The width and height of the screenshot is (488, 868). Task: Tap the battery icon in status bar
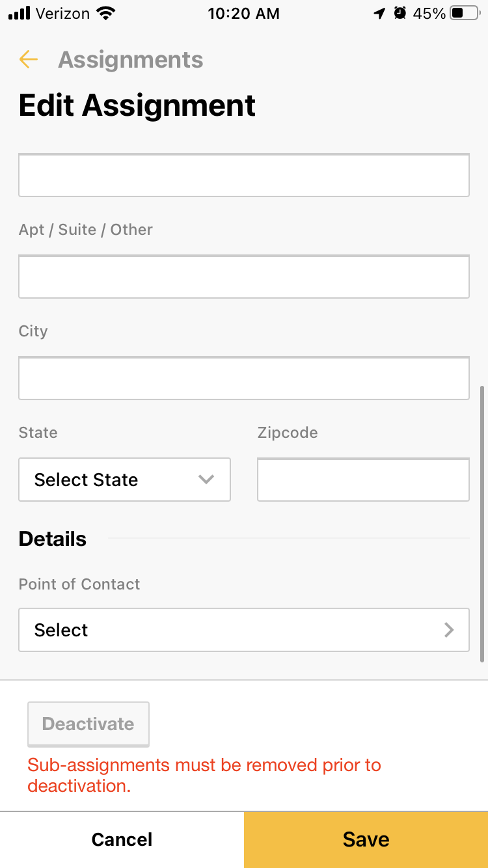(465, 13)
